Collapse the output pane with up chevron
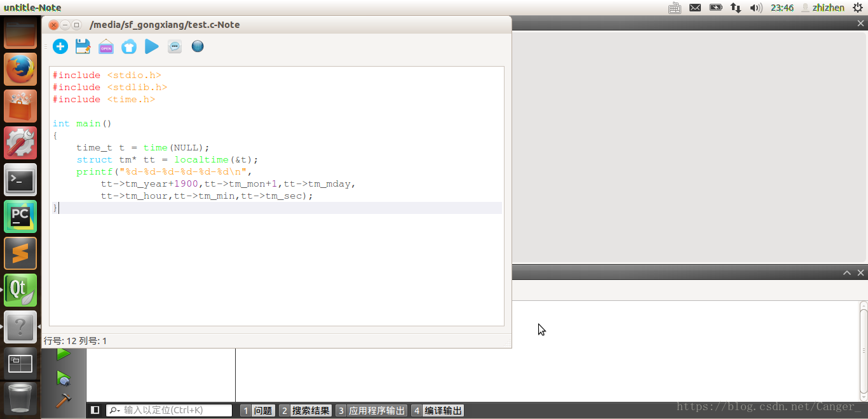This screenshot has height=419, width=868. (x=846, y=273)
